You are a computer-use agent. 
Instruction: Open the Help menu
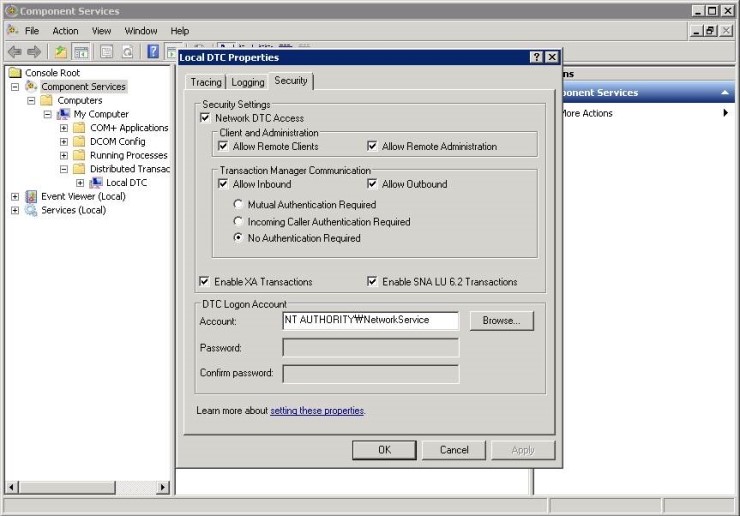[x=180, y=31]
